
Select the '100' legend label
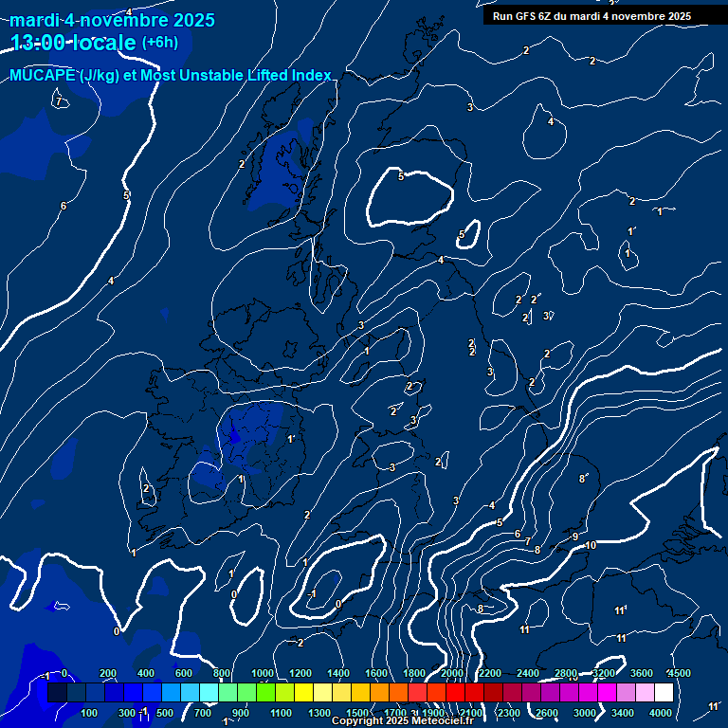pos(89,713)
